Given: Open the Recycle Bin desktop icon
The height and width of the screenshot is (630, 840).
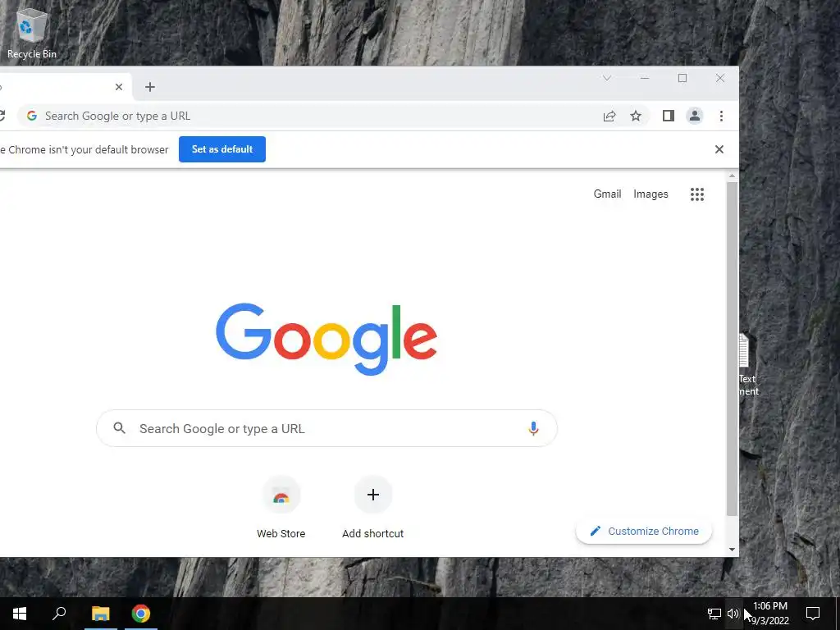Looking at the screenshot, I should point(32,33).
